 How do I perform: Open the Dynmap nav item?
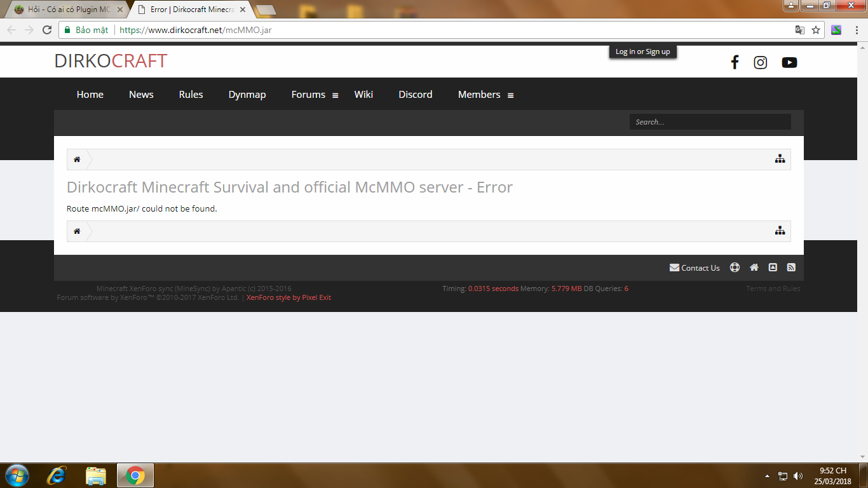click(x=247, y=94)
